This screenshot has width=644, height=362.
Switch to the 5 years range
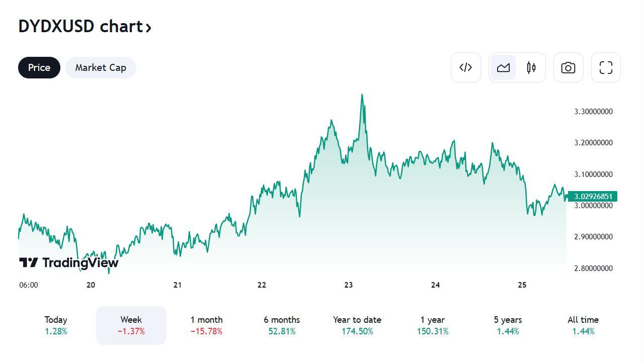coord(508,325)
